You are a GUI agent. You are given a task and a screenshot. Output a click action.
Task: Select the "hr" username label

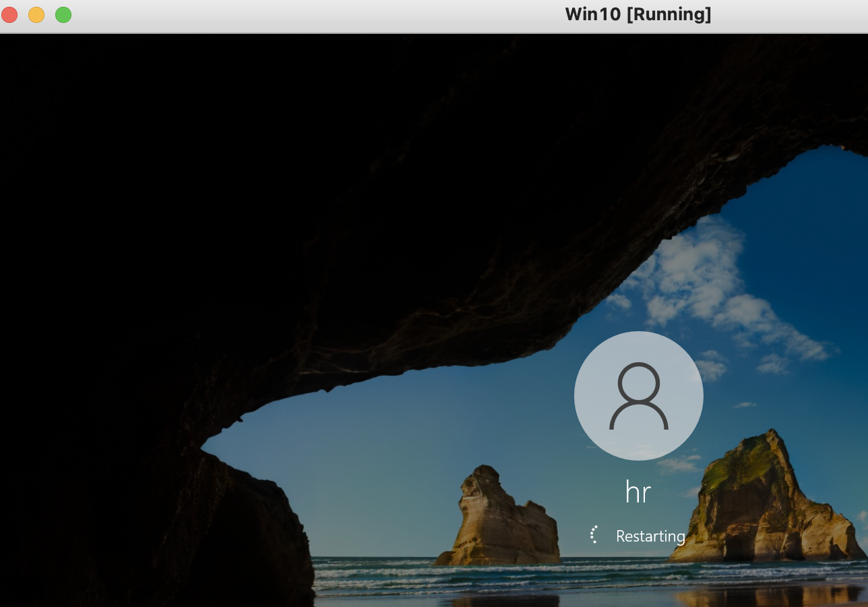pyautogui.click(x=638, y=493)
